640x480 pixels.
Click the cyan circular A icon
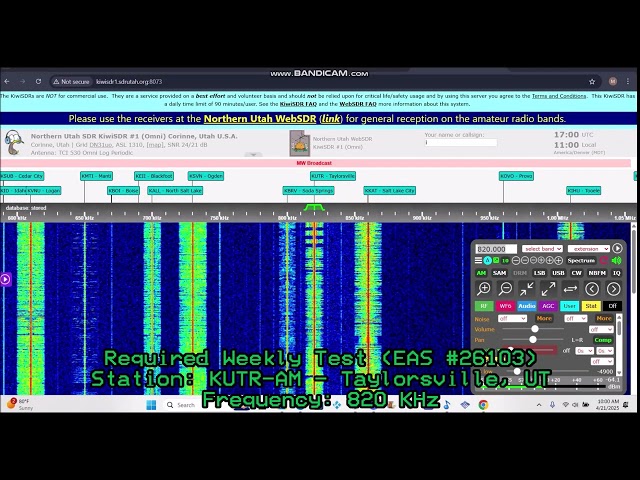coord(487,260)
